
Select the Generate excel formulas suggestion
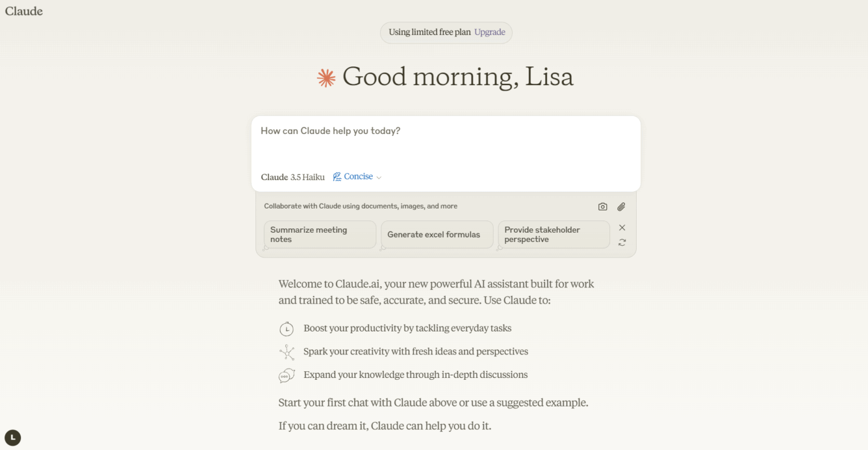coord(436,235)
